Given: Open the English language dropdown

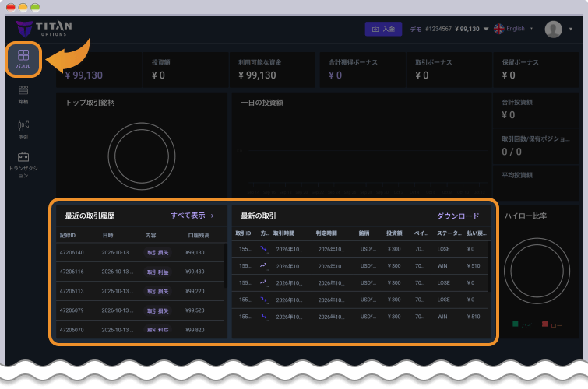Looking at the screenshot, I should pyautogui.click(x=519, y=29).
